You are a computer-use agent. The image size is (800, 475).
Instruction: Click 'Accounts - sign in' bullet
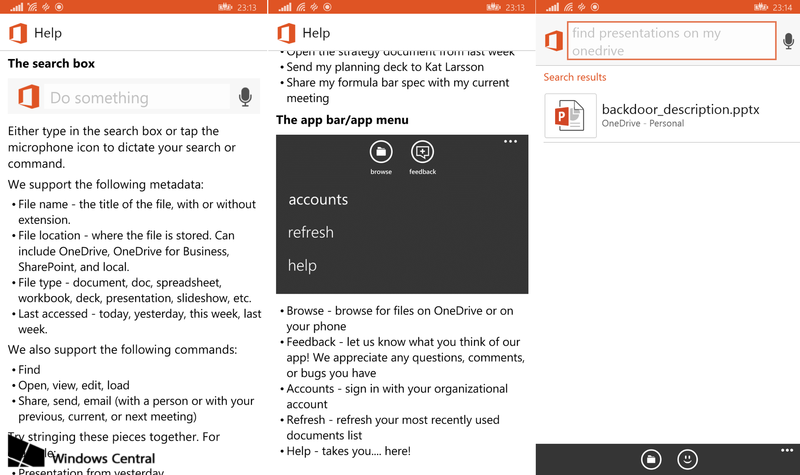pos(394,396)
